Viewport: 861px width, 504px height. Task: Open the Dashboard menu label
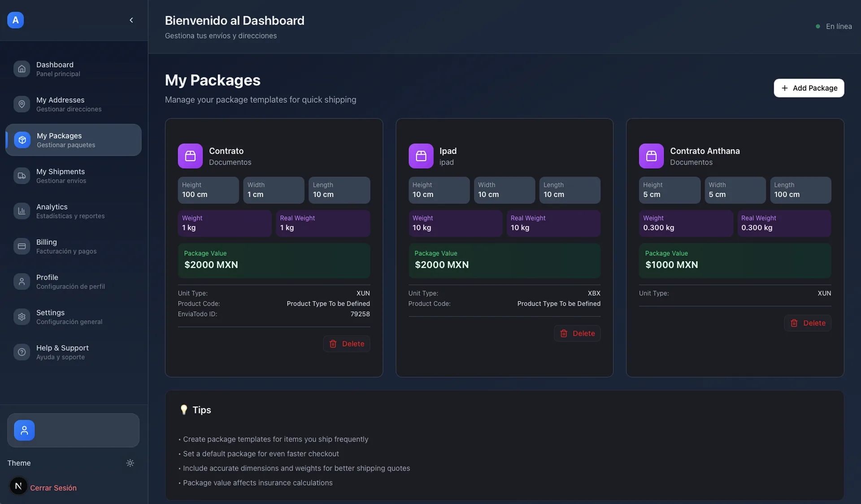55,65
